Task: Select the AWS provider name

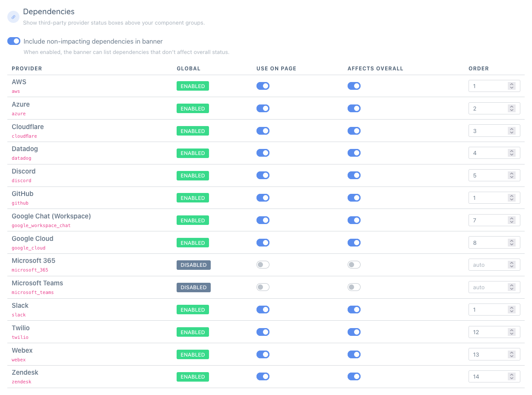Action: pos(19,82)
